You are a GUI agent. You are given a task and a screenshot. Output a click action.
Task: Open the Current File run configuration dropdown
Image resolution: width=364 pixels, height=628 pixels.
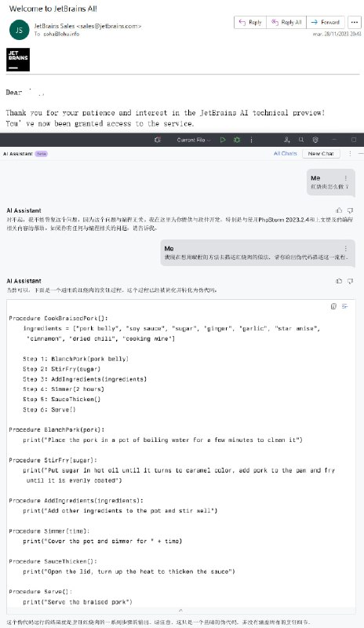tap(194, 140)
